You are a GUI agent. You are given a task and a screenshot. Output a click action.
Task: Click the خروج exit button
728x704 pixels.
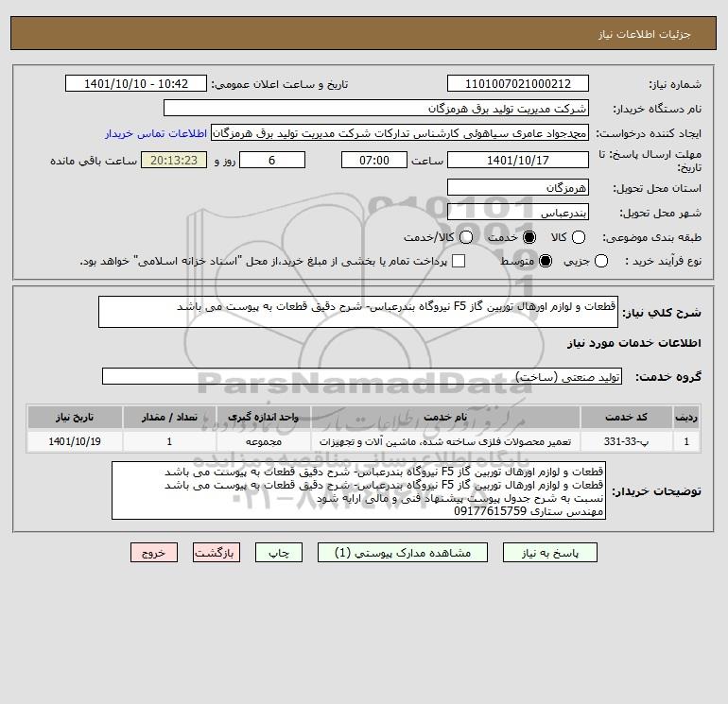(x=154, y=553)
